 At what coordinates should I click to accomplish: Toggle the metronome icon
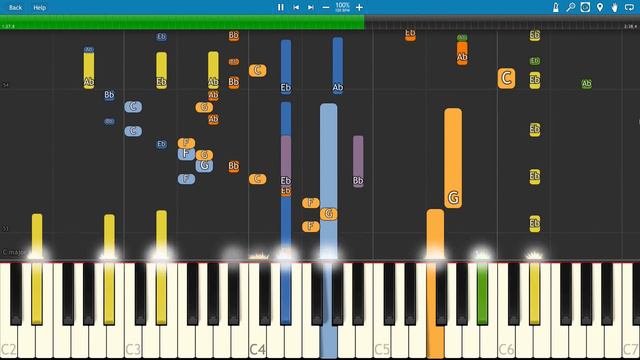[556, 7]
